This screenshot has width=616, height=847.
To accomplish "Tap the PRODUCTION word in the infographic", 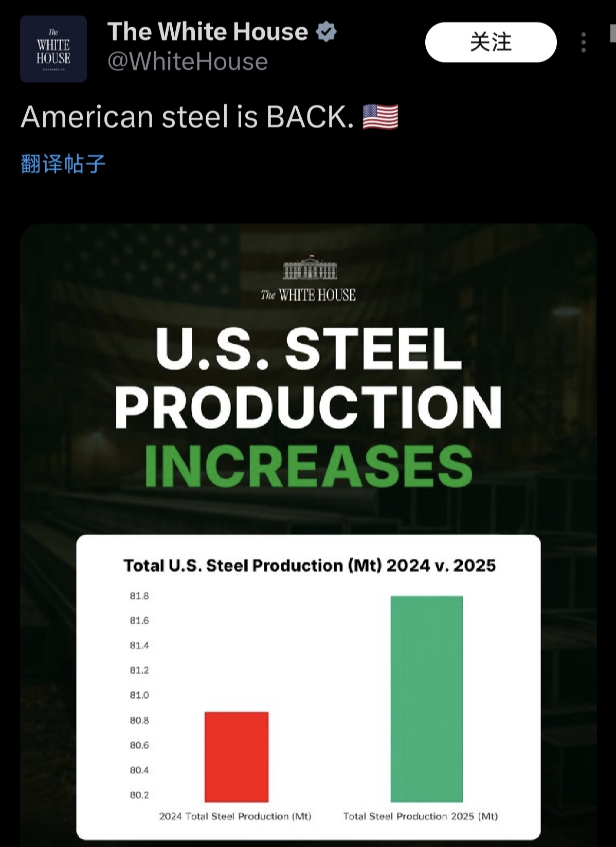I will click(x=309, y=407).
